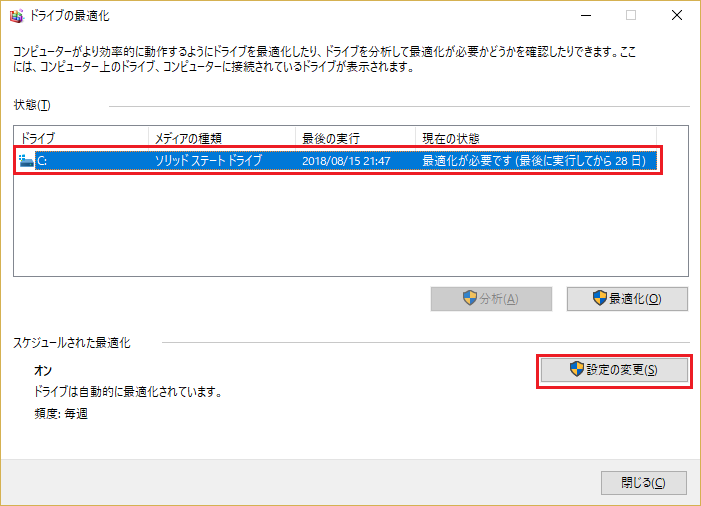Sort by the メディアの種類 column header
701x506 pixels.
tap(221, 137)
